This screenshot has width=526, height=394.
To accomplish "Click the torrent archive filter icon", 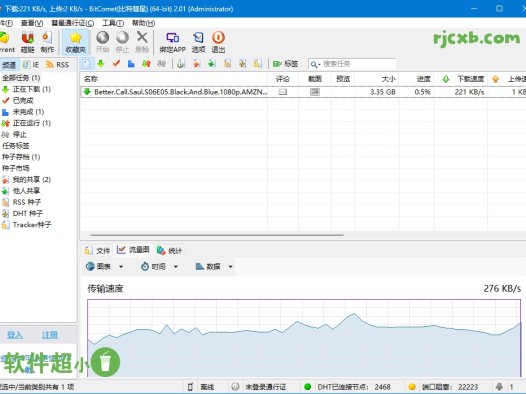I will (181, 64).
